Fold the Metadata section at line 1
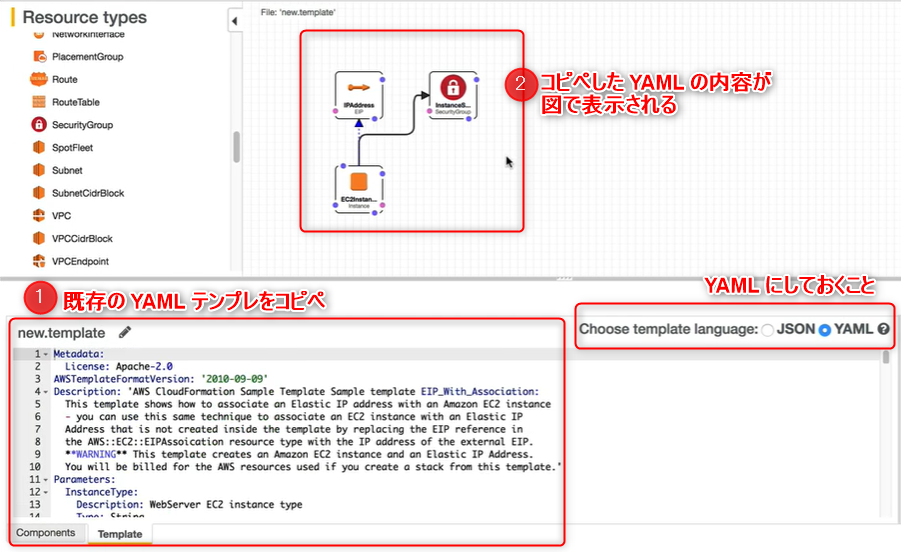The image size is (901, 552). 46,354
